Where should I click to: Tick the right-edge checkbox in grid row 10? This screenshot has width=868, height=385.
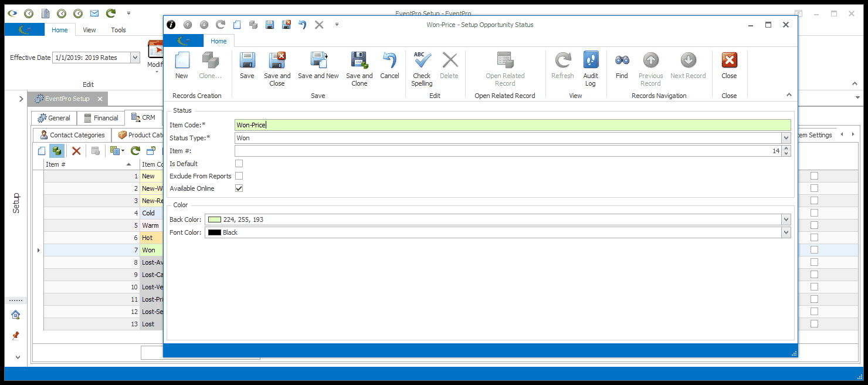coord(814,287)
